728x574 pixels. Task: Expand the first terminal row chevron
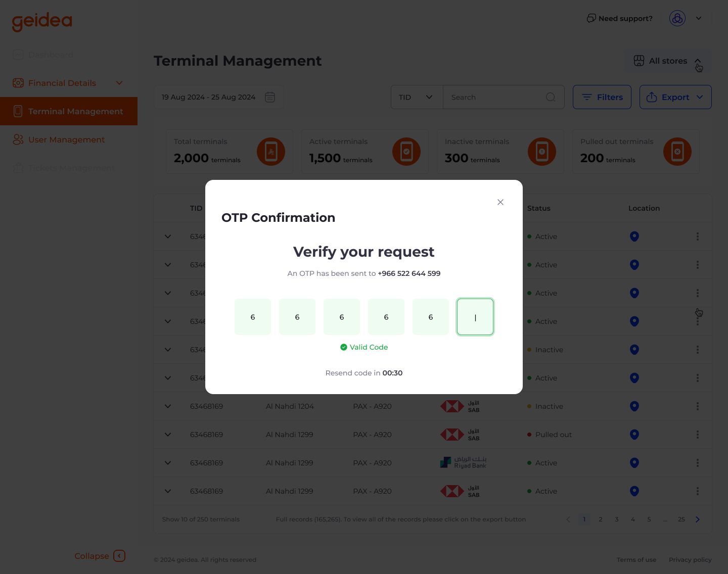tap(168, 236)
